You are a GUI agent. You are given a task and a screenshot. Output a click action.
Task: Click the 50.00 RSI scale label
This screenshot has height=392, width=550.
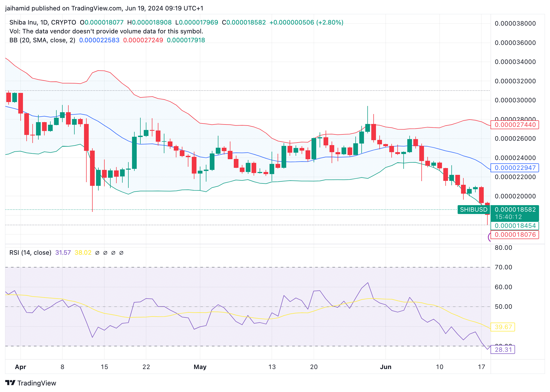coord(503,307)
